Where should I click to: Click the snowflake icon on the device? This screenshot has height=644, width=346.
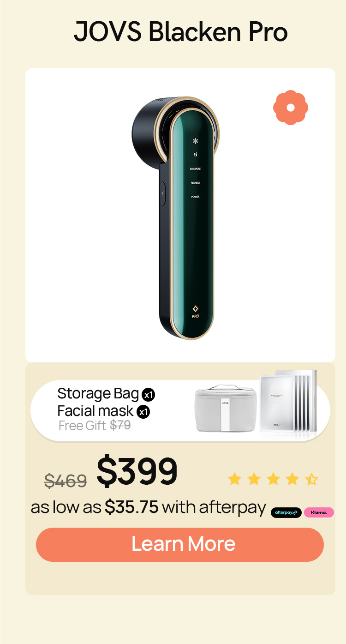[195, 141]
